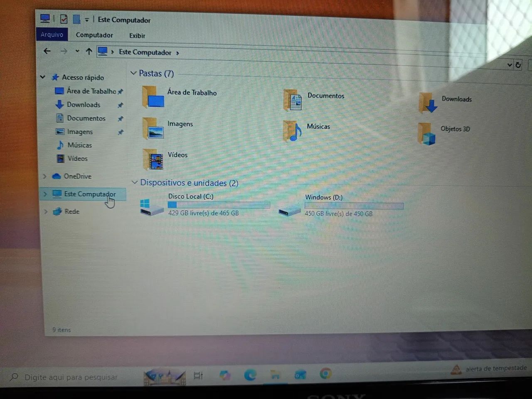532x399 pixels.
Task: Navigate up one level with the up arrow
Action: click(89, 51)
